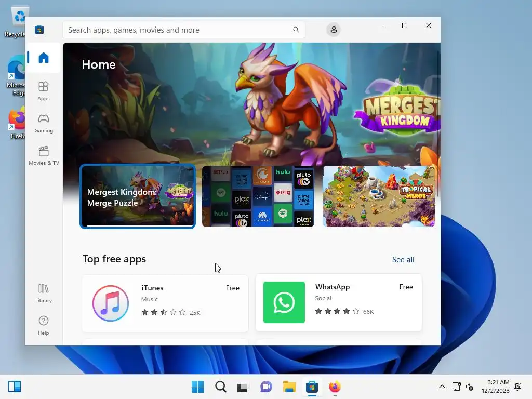
Task: Select the Recycle Bin desktop icon
Action: tap(15, 22)
